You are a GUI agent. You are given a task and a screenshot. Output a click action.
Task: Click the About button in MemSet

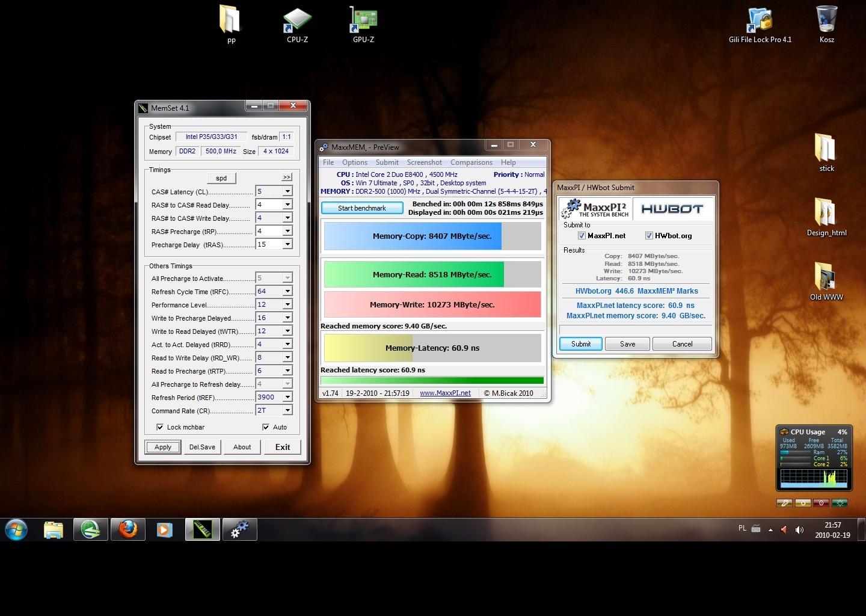pos(242,447)
